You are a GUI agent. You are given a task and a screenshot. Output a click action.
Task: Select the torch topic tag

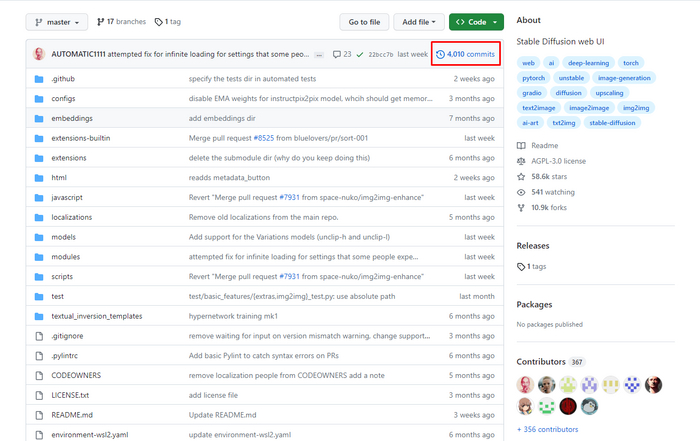(x=631, y=63)
